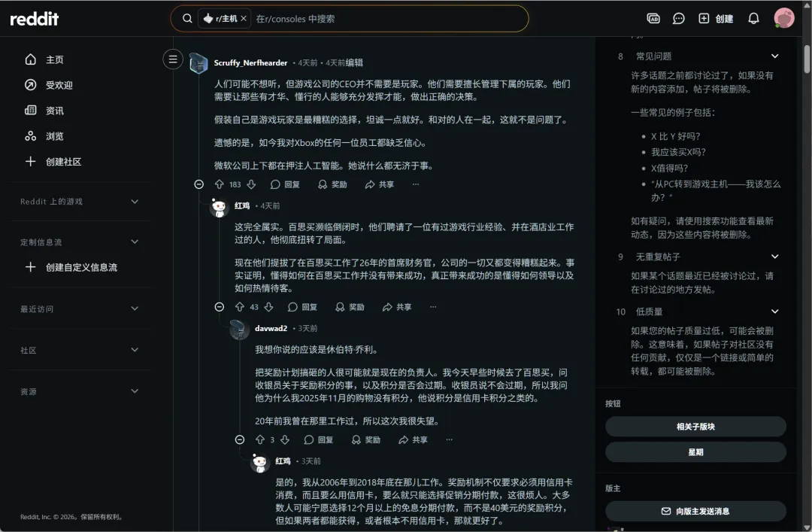This screenshot has height=532, width=812.
Task: Click the 星期 button
Action: click(x=695, y=452)
